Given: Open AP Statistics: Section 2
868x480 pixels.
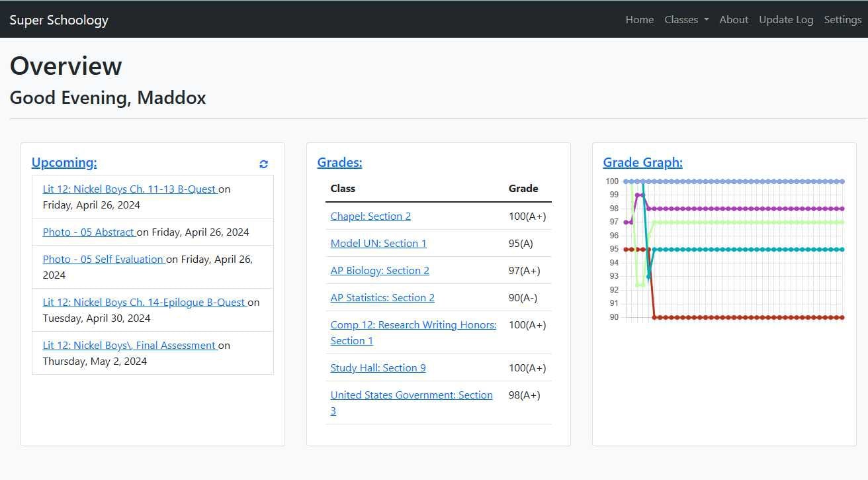Looking at the screenshot, I should [382, 297].
